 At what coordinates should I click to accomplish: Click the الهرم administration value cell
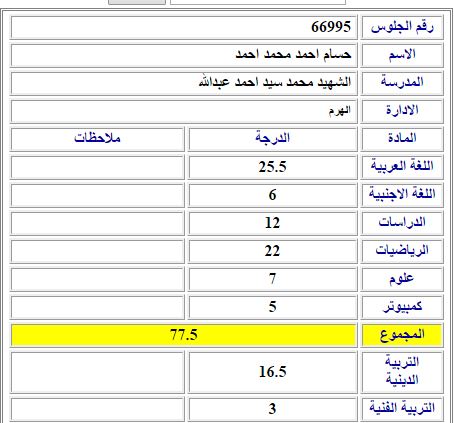click(x=184, y=111)
